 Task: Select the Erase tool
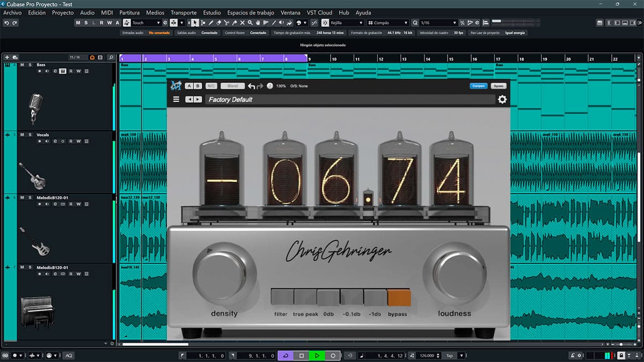(x=219, y=23)
